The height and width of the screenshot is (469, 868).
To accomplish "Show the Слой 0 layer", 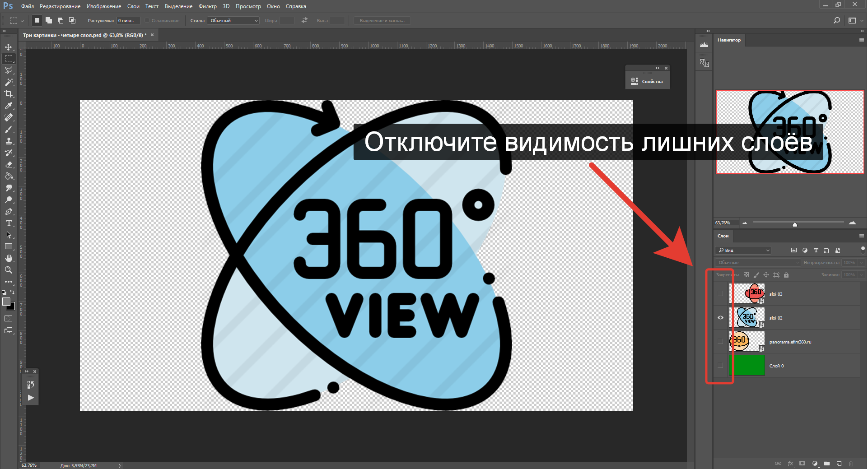I will coord(720,366).
